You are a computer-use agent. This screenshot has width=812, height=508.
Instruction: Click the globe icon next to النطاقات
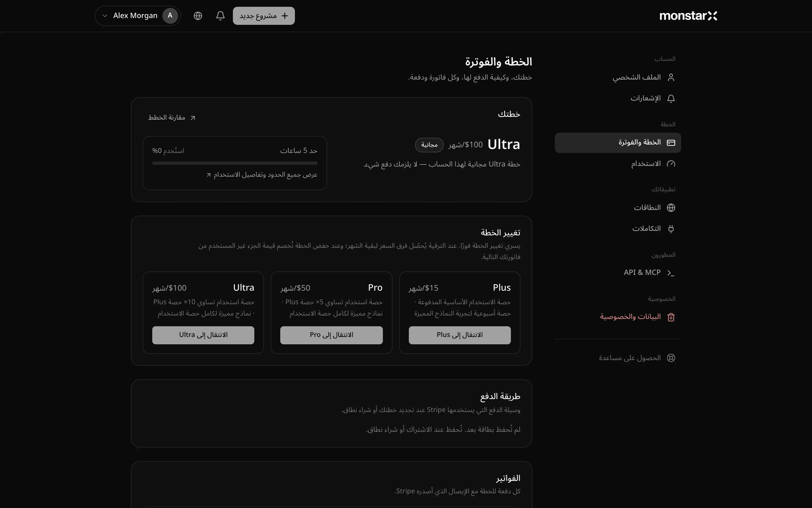pyautogui.click(x=671, y=208)
